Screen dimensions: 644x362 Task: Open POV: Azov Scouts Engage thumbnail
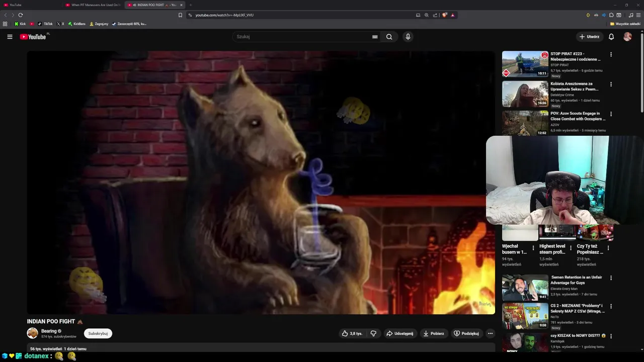tap(525, 123)
